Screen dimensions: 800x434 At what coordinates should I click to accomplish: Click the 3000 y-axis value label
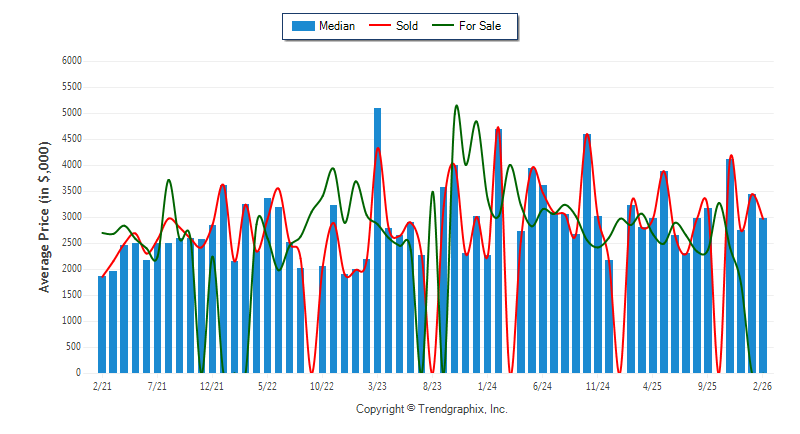pyautogui.click(x=71, y=217)
